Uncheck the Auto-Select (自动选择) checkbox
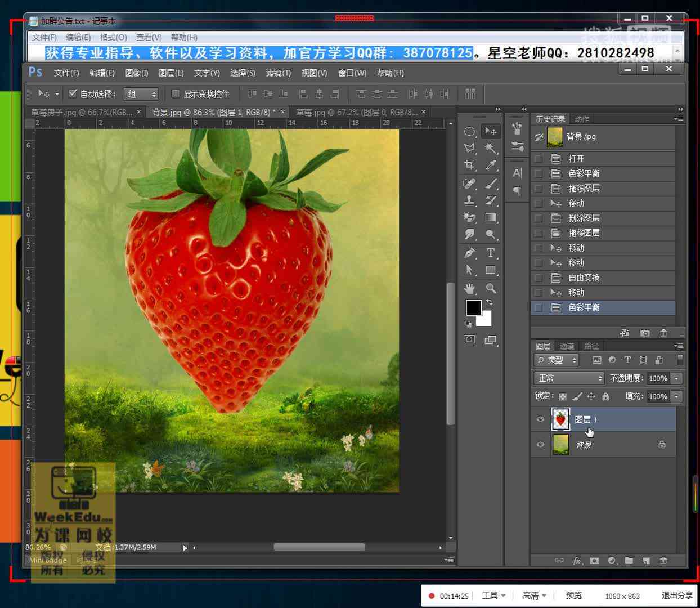The height and width of the screenshot is (608, 700). (73, 93)
